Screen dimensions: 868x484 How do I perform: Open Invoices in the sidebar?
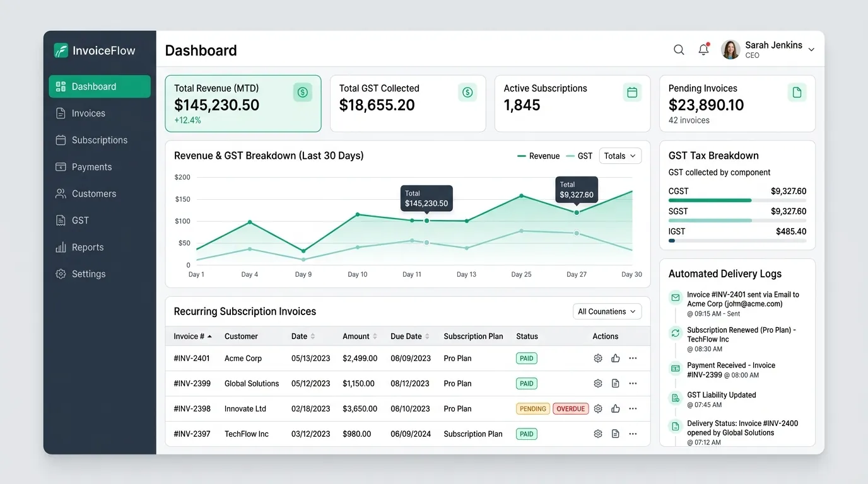pos(100,113)
